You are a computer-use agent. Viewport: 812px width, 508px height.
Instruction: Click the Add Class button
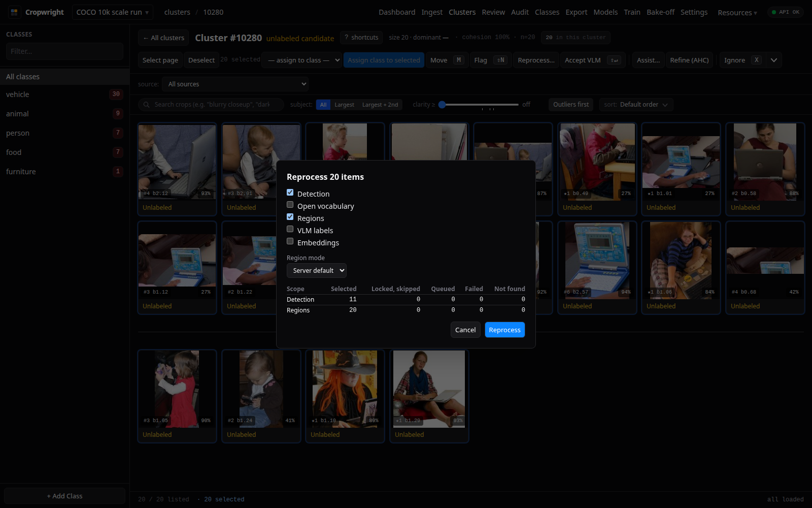pyautogui.click(x=64, y=496)
